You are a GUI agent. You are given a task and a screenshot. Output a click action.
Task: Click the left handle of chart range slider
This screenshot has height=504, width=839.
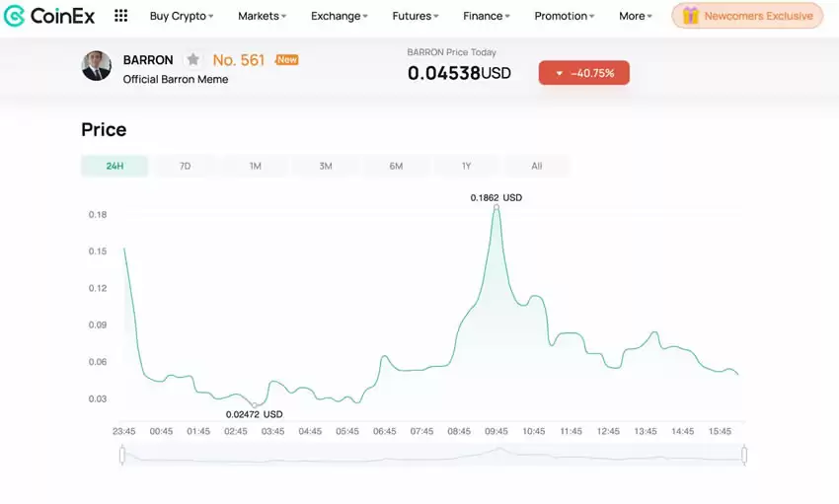[x=122, y=455]
